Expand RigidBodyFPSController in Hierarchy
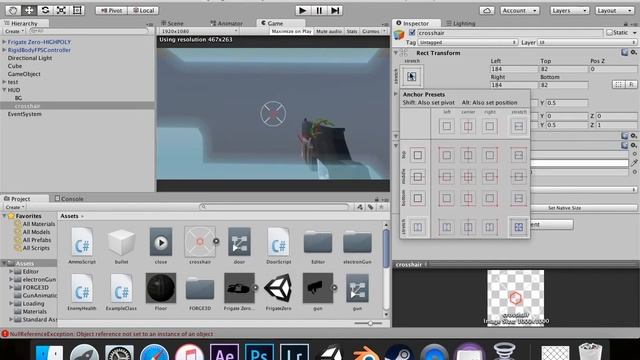The image size is (640, 360). coord(4,50)
